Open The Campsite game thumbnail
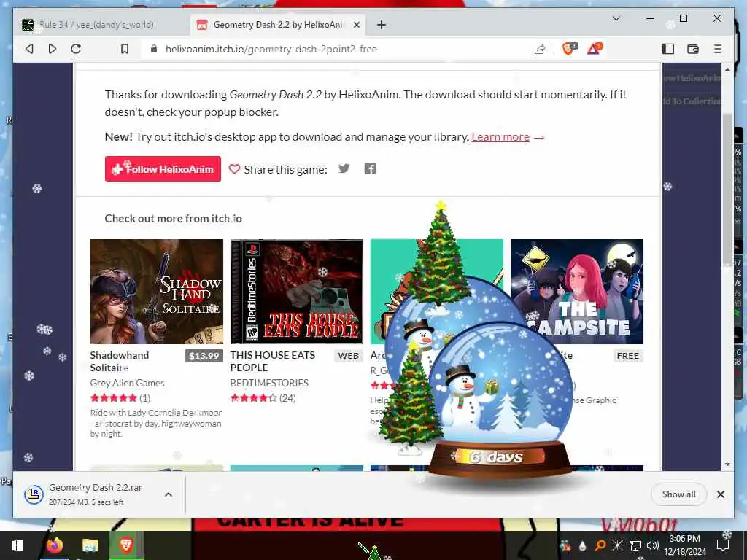The height and width of the screenshot is (560, 747). [577, 292]
